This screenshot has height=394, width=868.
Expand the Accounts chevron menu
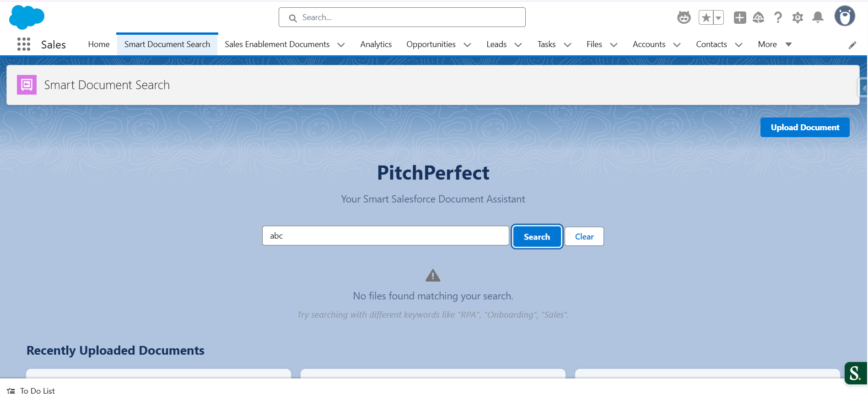coord(677,45)
